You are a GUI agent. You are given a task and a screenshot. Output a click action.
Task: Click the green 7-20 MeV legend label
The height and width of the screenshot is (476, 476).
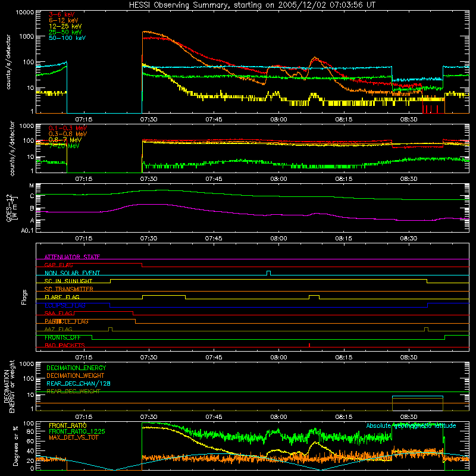pos(64,146)
